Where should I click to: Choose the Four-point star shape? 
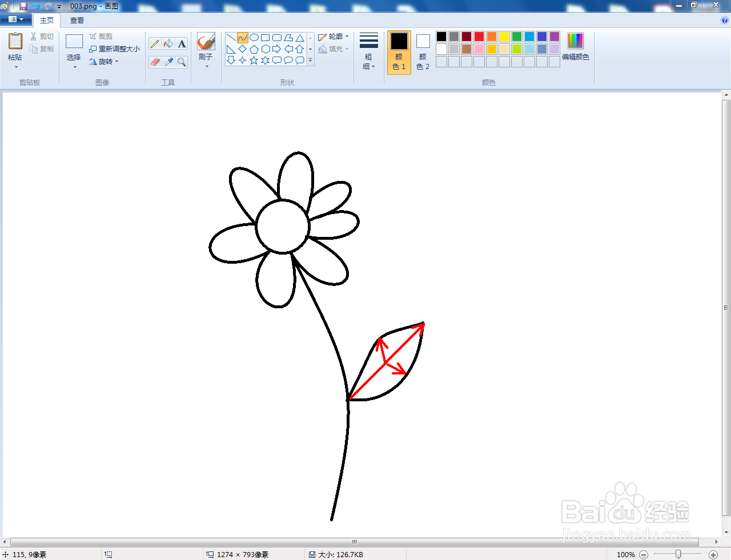(243, 60)
